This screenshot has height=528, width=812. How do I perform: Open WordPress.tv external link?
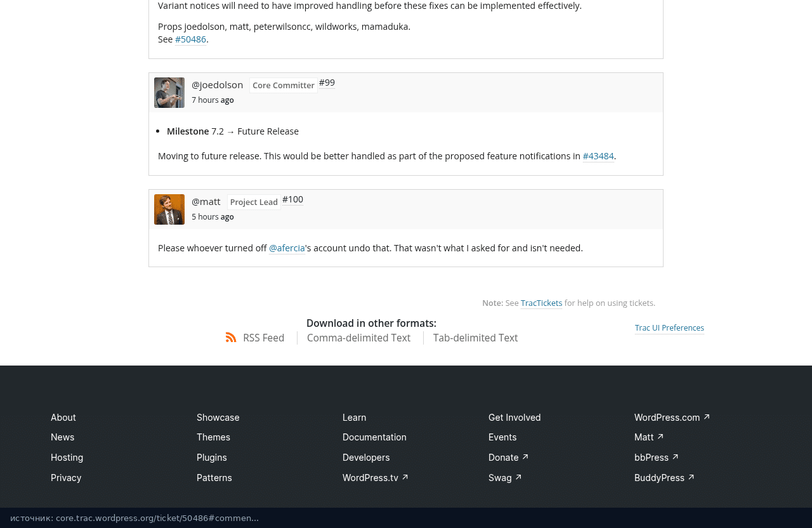(x=376, y=478)
